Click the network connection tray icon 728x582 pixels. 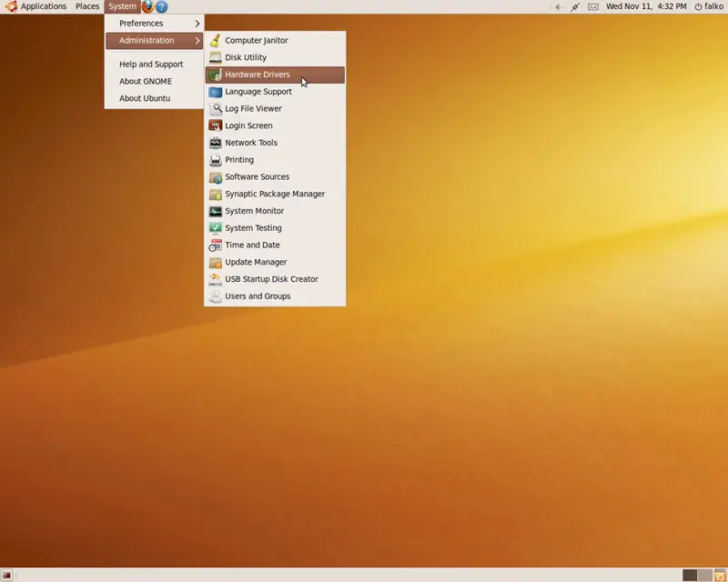click(x=575, y=6)
